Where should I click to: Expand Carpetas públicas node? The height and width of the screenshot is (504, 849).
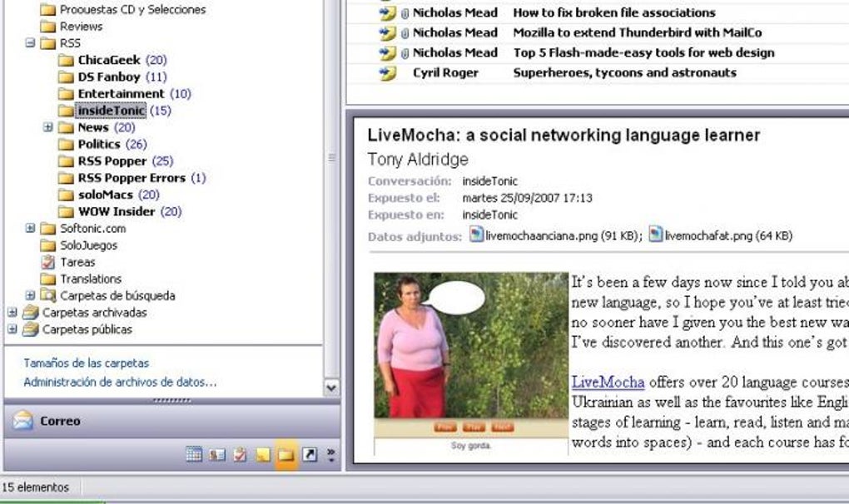click(x=12, y=329)
